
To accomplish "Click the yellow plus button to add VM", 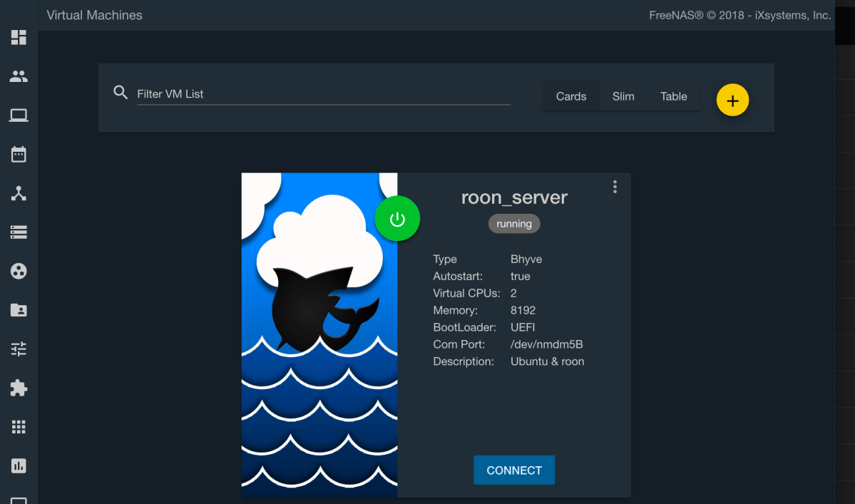I will (x=732, y=101).
